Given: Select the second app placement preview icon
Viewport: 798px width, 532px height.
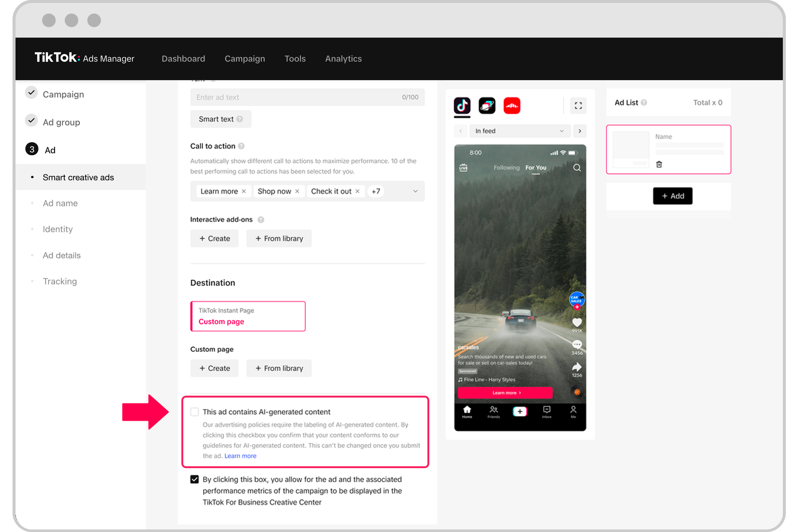Looking at the screenshot, I should pyautogui.click(x=487, y=106).
